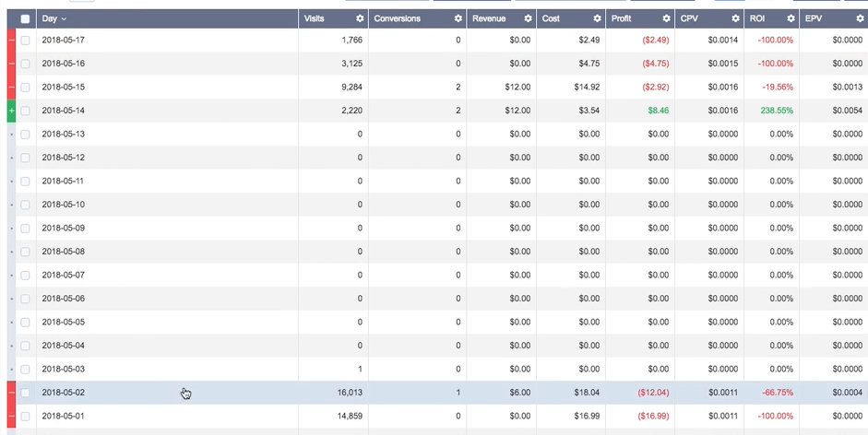This screenshot has width=868, height=435.
Task: Open the CPV column settings gear
Action: pyautogui.click(x=735, y=18)
